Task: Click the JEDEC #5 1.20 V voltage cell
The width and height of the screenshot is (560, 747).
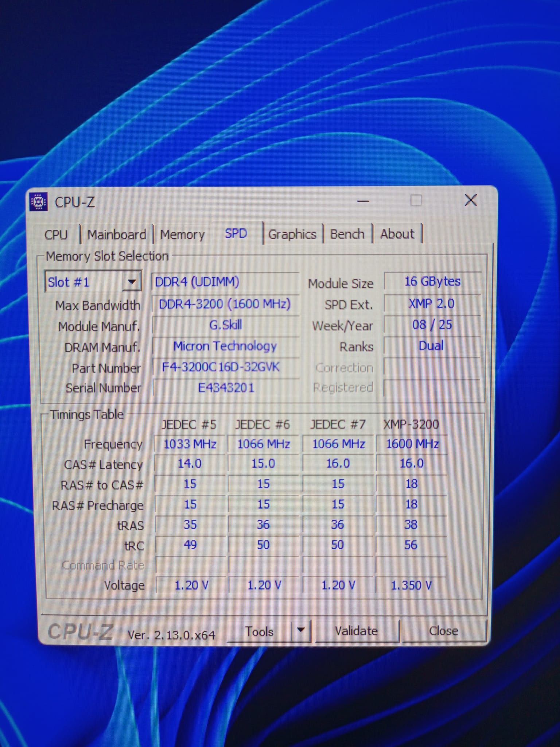Action: tap(191, 585)
